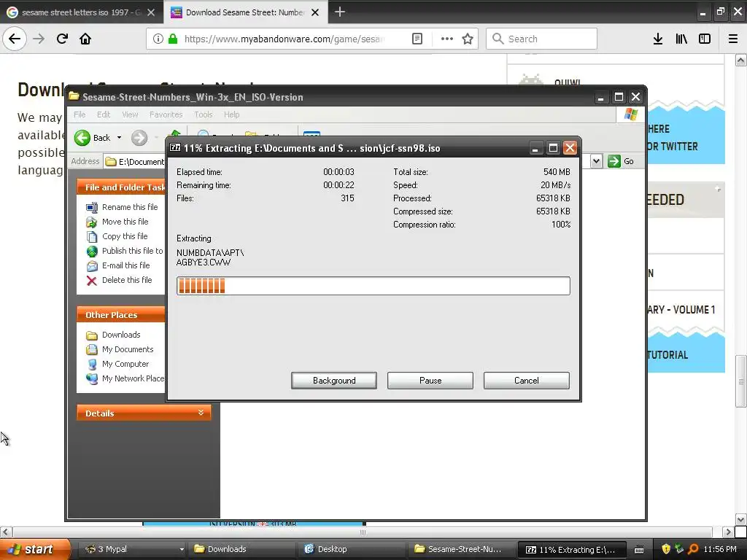Screen dimensions: 747x560
Task: Collapse the Other Places panel header
Action: 121,315
